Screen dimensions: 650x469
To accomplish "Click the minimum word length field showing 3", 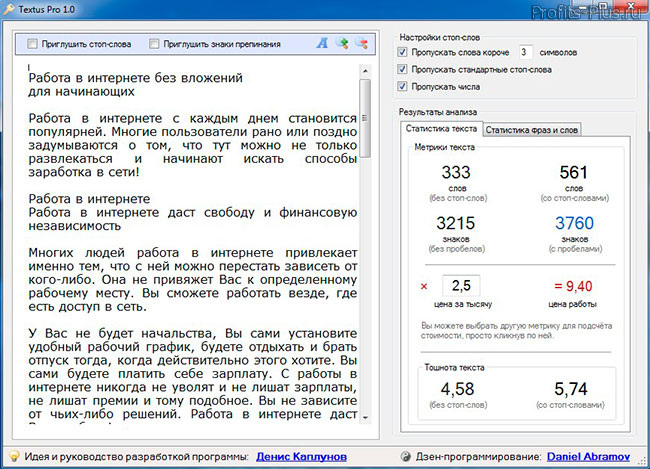I will pyautogui.click(x=525, y=52).
